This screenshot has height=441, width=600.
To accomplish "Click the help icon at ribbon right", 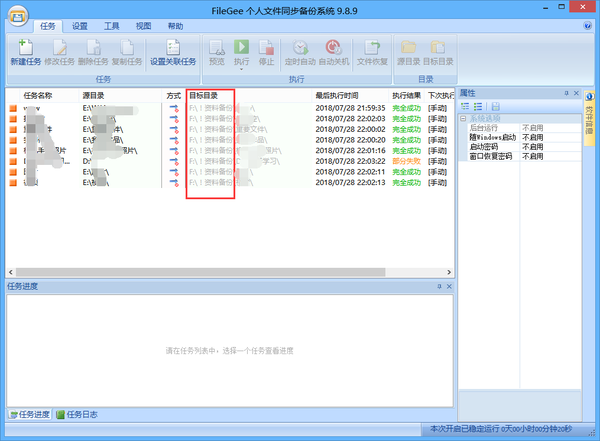I will tap(587, 26).
